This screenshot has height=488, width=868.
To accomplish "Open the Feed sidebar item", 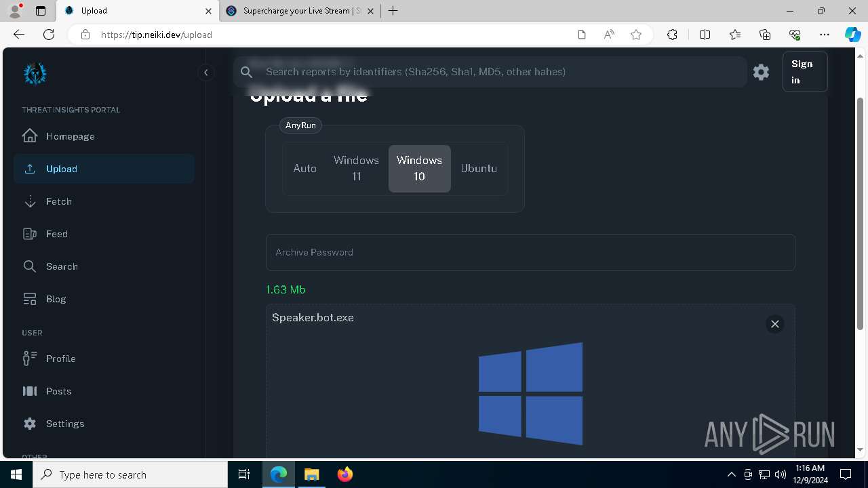I will (x=104, y=234).
